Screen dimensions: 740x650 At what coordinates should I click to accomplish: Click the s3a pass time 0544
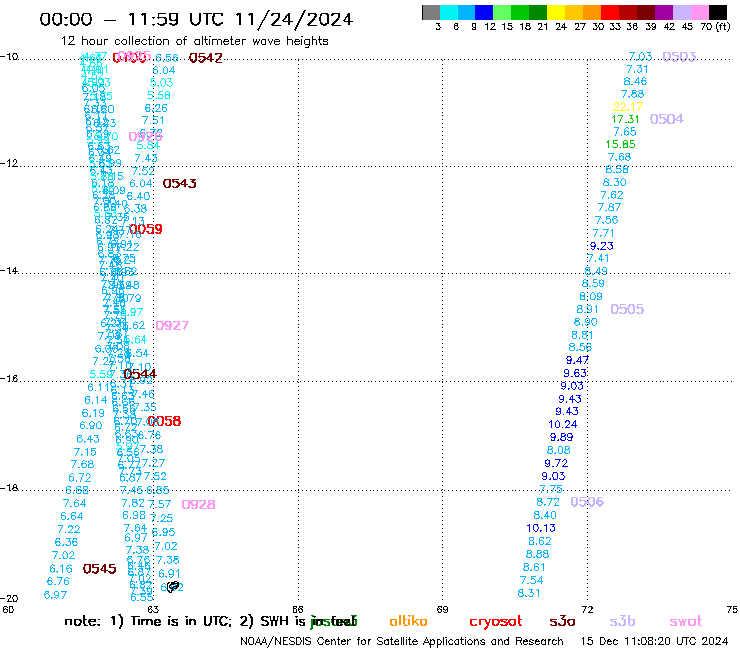(x=140, y=374)
